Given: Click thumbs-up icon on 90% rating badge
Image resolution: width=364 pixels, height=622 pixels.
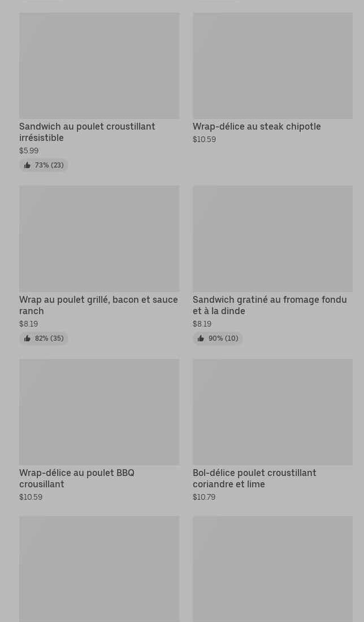Looking at the screenshot, I should (201, 338).
